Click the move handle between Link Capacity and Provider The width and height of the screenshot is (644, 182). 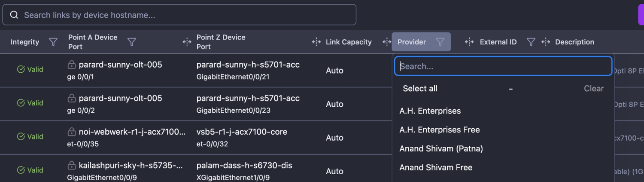387,42
